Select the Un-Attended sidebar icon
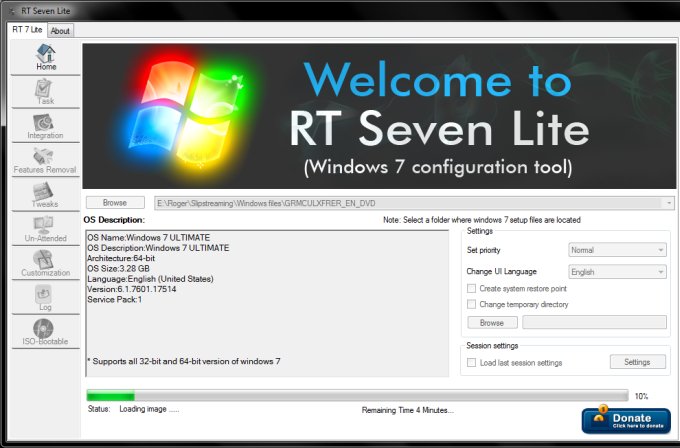This screenshot has height=448, width=680. 46,229
